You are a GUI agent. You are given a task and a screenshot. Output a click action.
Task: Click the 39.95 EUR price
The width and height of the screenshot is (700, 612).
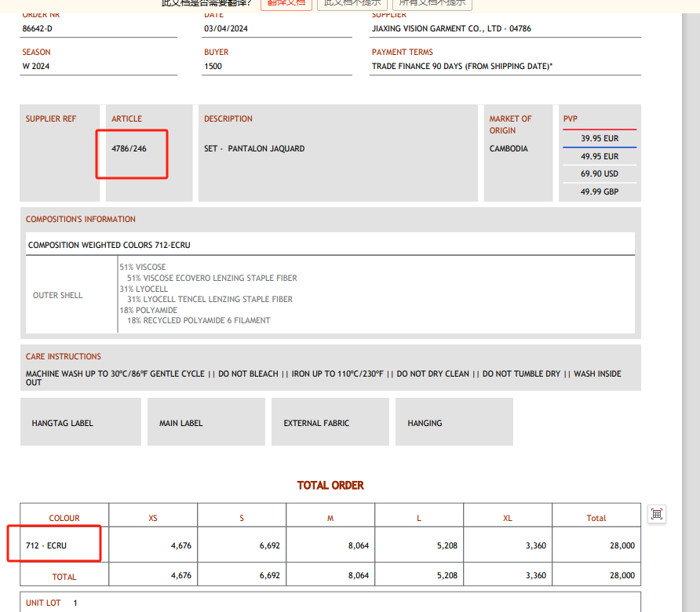point(600,138)
